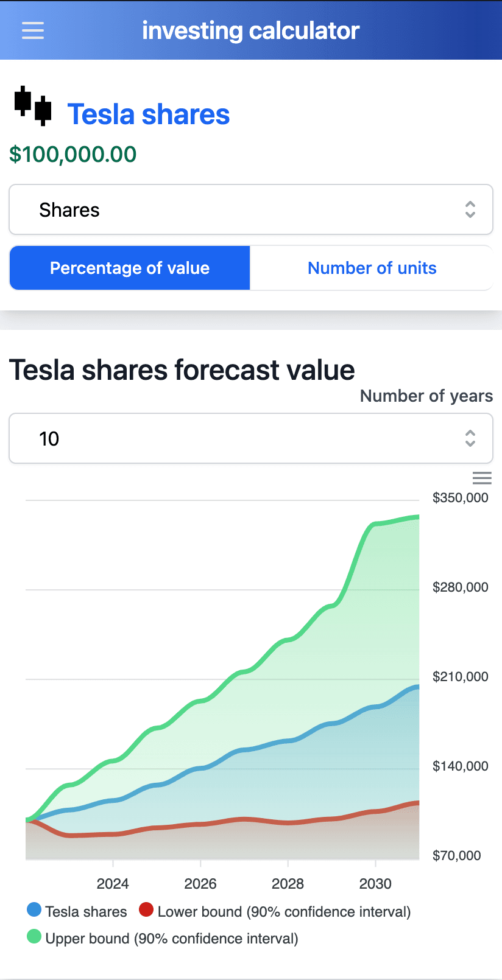Screen dimensions: 502x980
Task: Open the hamburger navigation menu
Action: coord(33,30)
